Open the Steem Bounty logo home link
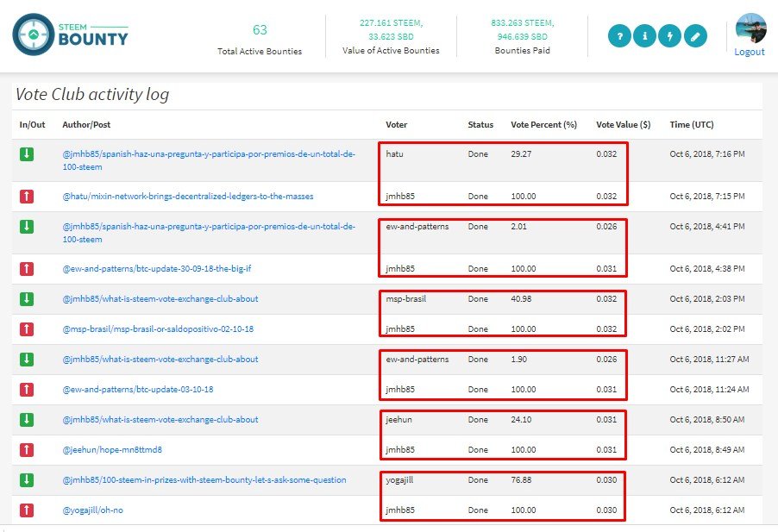 (x=71, y=34)
